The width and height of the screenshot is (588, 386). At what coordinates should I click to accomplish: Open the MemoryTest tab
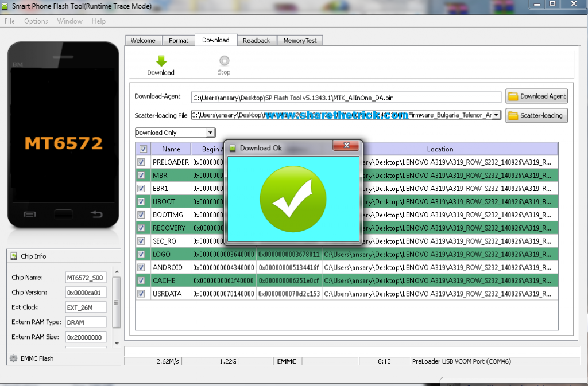(x=300, y=41)
